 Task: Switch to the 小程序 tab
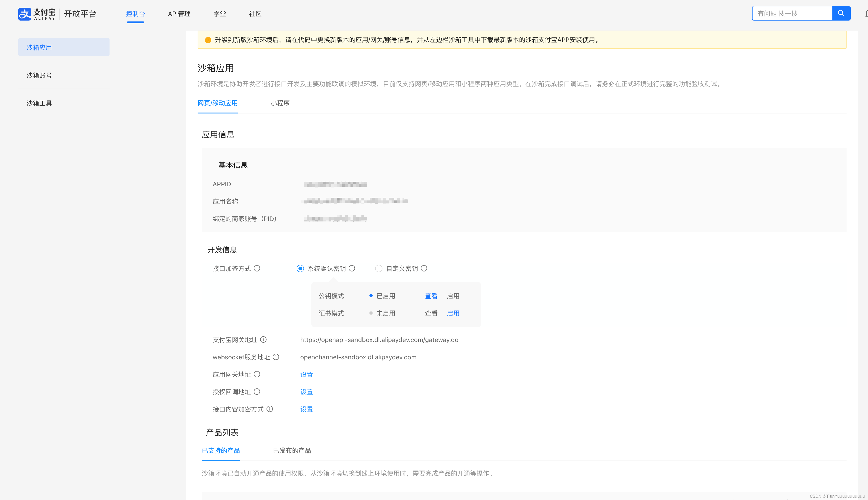coord(280,103)
